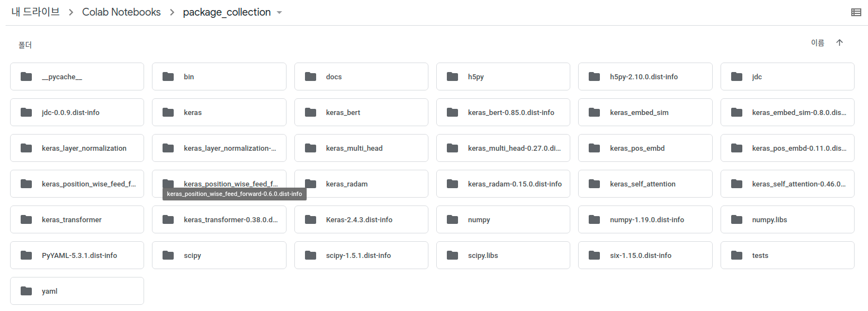
Task: Go to 내 드라이브 breadcrumb
Action: pos(35,12)
